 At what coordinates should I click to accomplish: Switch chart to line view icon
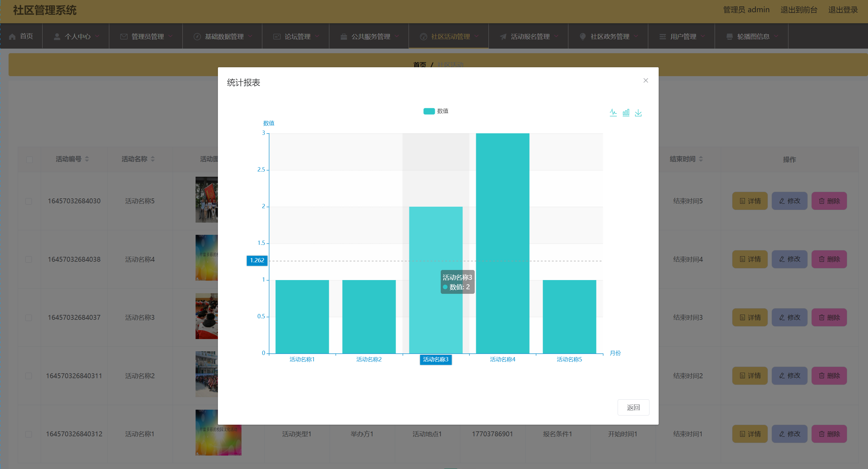coord(613,113)
